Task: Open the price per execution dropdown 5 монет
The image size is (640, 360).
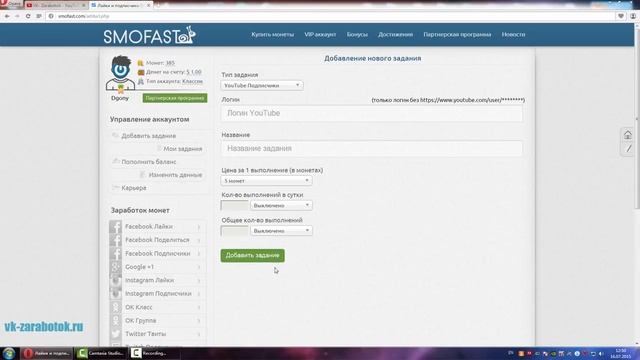Action: tap(267, 180)
